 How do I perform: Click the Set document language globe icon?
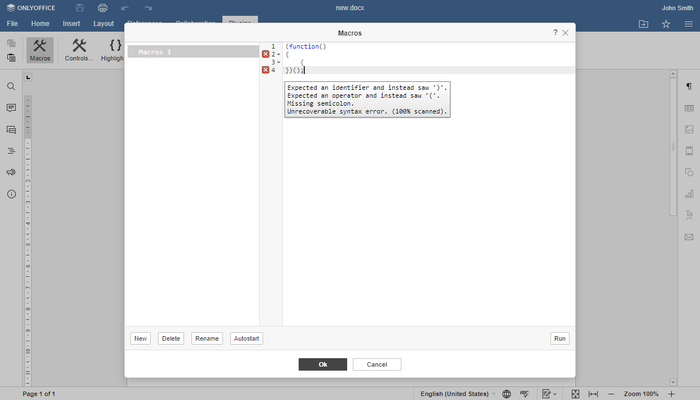coord(506,394)
